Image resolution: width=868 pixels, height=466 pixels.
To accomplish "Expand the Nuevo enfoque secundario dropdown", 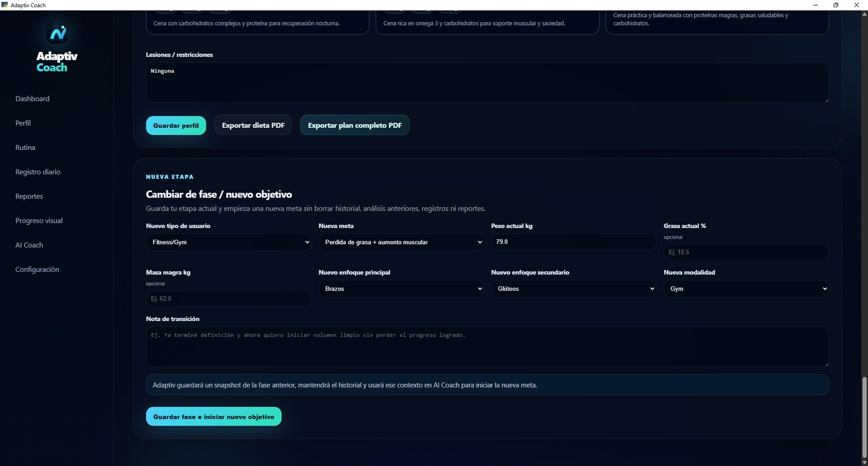I will 573,289.
